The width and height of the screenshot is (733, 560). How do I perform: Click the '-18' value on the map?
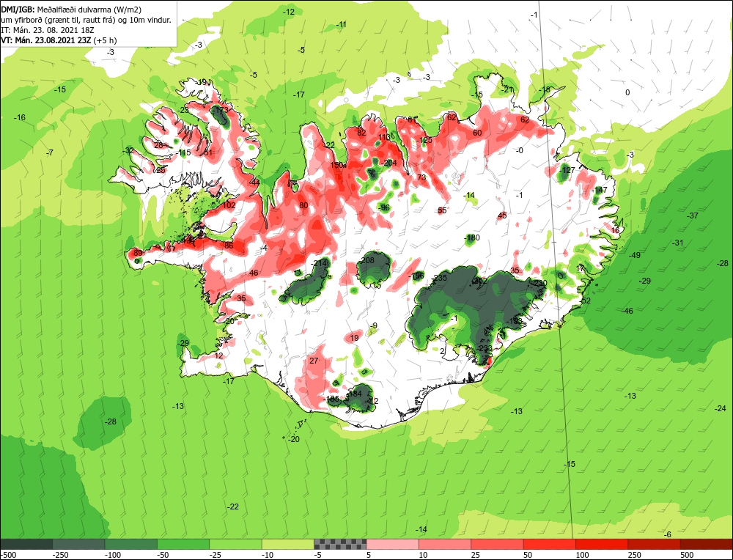click(x=545, y=89)
